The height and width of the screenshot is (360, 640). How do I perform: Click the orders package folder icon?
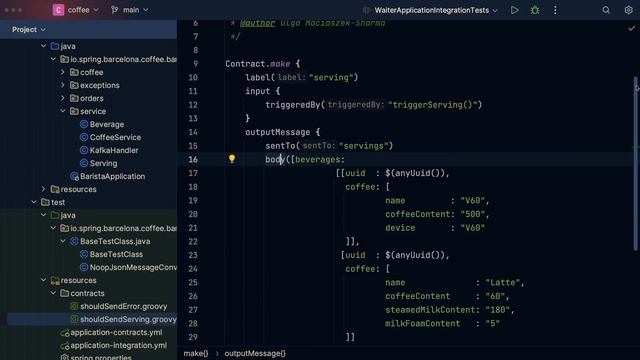74,98
